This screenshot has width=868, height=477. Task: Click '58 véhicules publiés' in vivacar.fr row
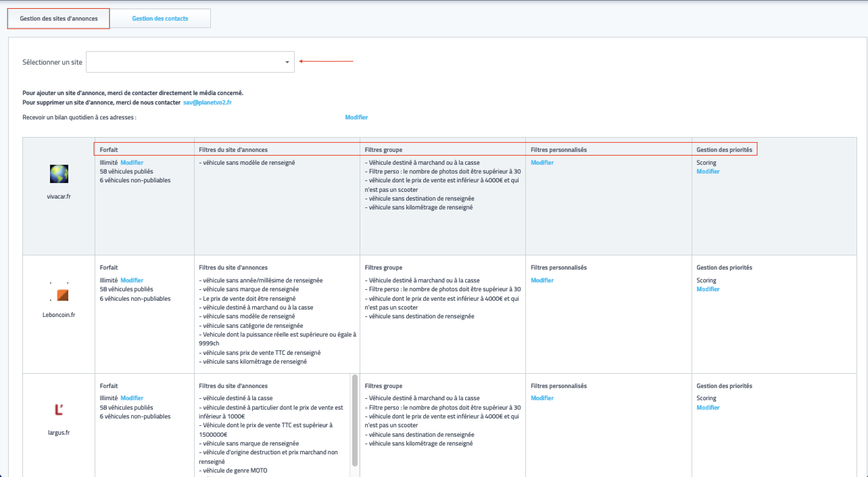click(126, 172)
